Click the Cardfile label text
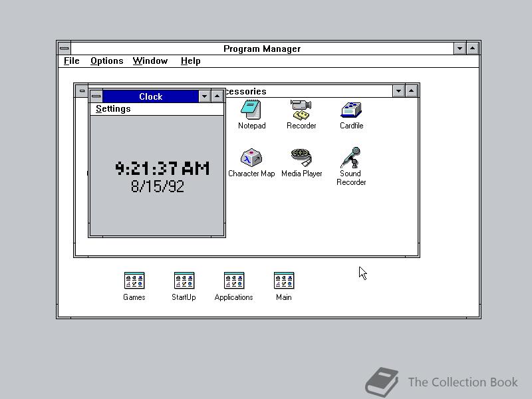This screenshot has width=532, height=399. [352, 126]
